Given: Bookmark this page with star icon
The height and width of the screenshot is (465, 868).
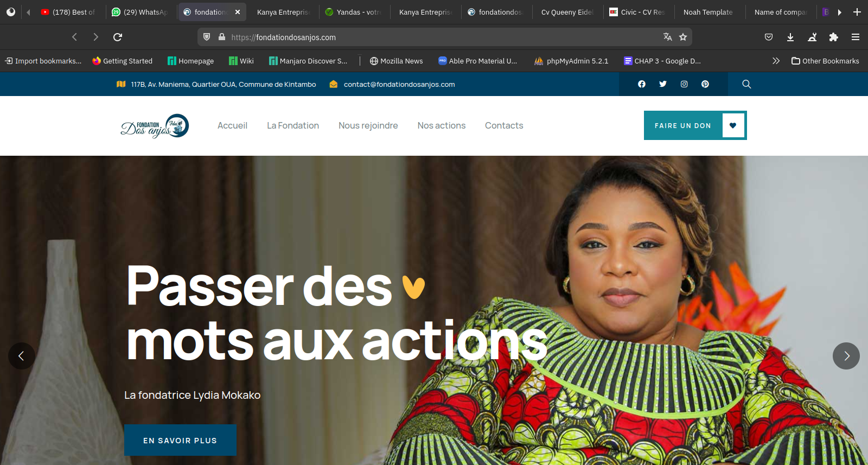Looking at the screenshot, I should click(x=683, y=37).
